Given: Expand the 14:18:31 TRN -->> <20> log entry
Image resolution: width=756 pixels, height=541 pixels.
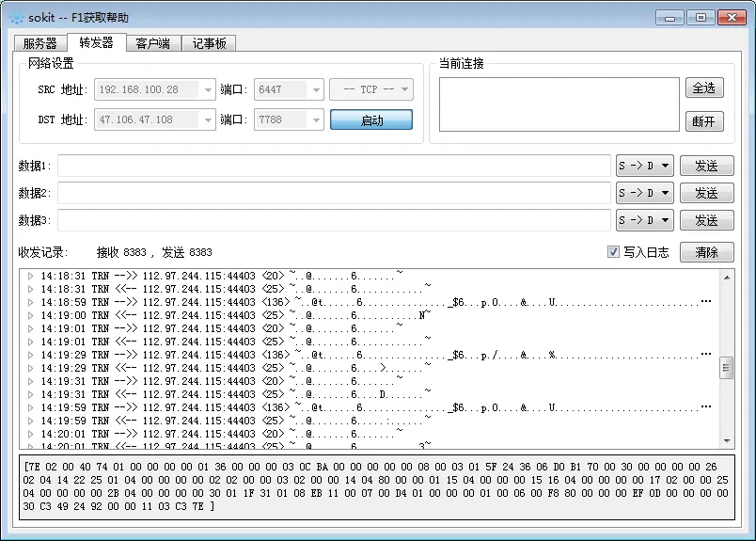Looking at the screenshot, I should pyautogui.click(x=30, y=276).
